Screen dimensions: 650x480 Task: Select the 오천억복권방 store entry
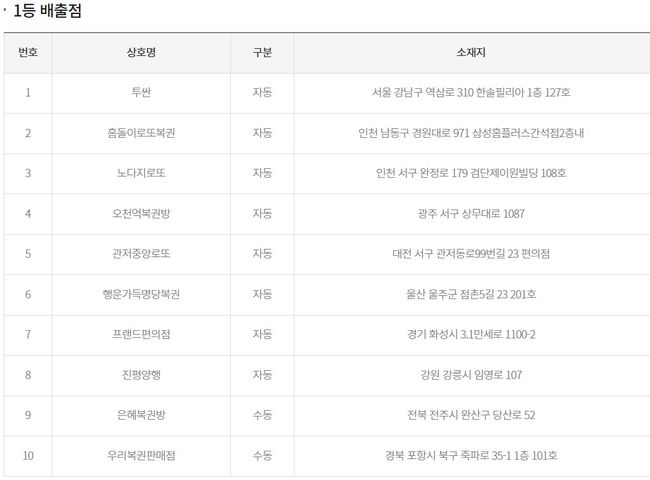pos(141,213)
